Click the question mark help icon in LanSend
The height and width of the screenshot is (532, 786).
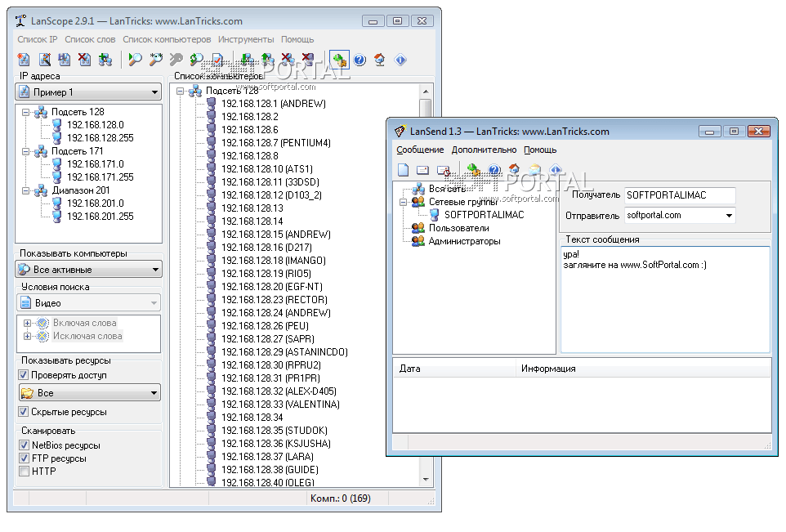pyautogui.click(x=493, y=170)
